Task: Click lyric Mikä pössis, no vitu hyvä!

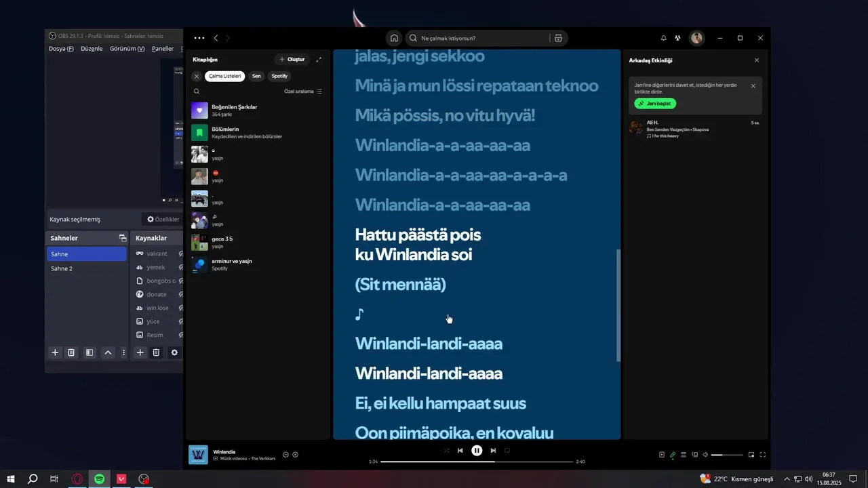Action: click(445, 115)
